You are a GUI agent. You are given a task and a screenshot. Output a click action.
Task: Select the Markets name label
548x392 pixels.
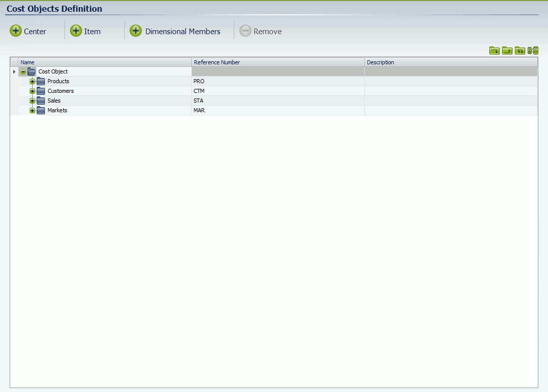point(57,110)
